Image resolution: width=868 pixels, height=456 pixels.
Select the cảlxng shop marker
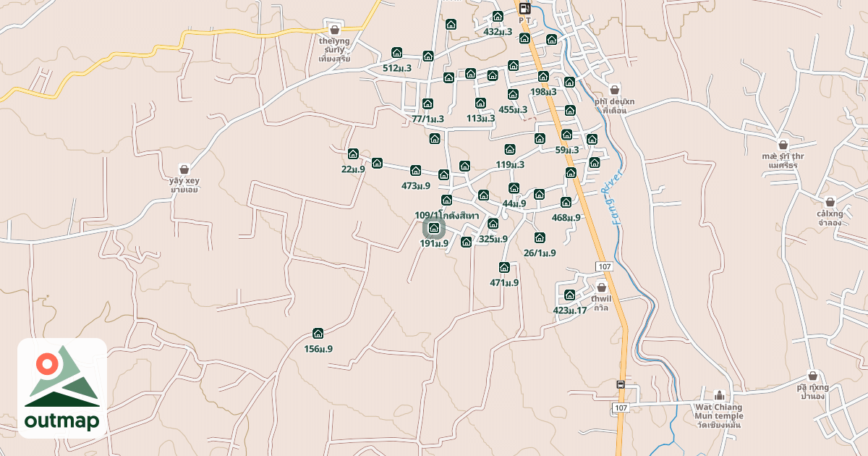(x=830, y=202)
